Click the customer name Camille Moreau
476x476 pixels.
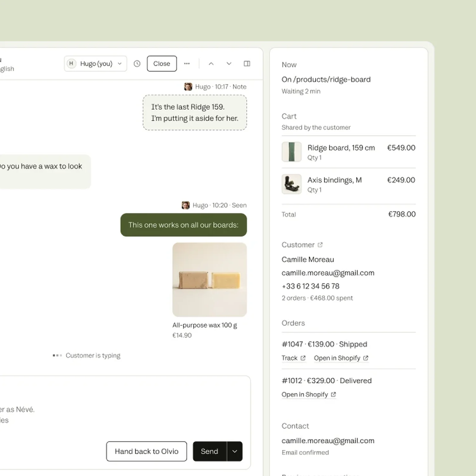coord(308,260)
